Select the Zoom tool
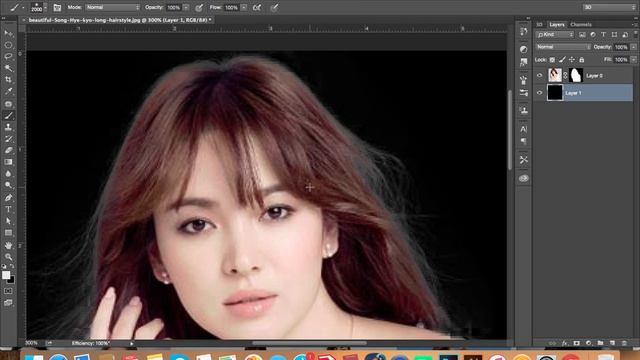The image size is (640, 360). coord(8,257)
